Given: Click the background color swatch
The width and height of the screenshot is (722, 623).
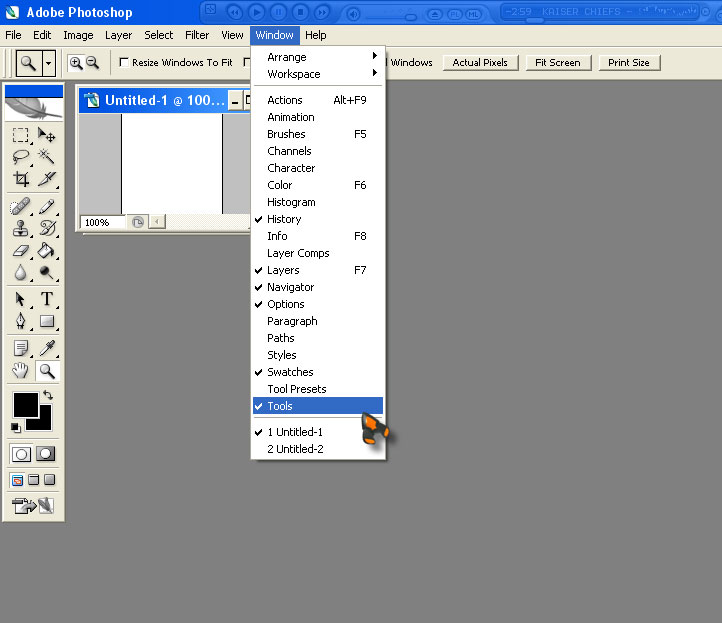Looking at the screenshot, I should click(45, 424).
